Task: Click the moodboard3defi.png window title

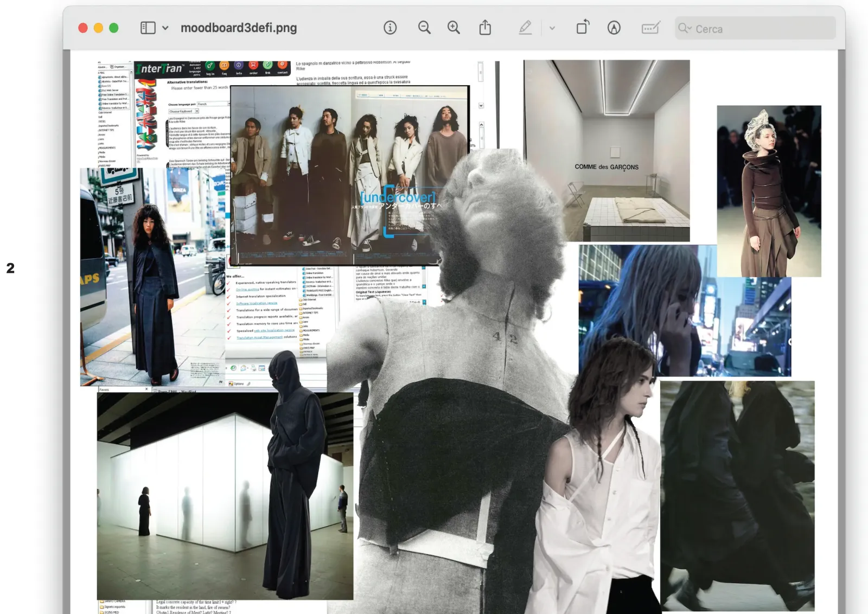Action: 239,28
